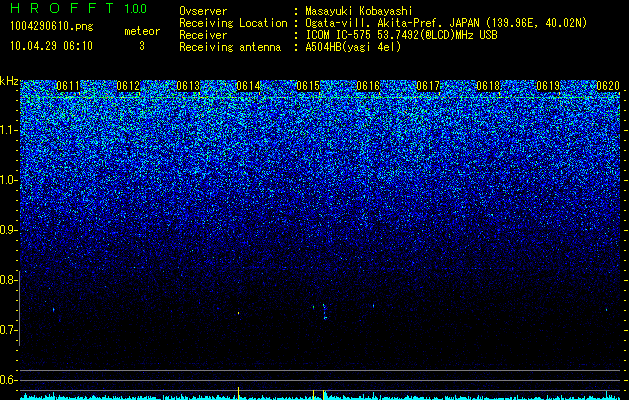This screenshot has width=629, height=400.
Task: Click the meteor count value 3
Action: pyautogui.click(x=142, y=46)
